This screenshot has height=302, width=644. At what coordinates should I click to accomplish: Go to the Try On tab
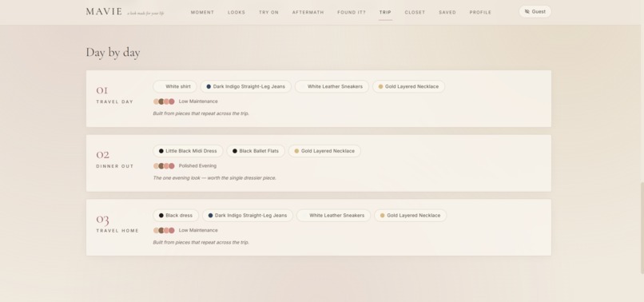click(269, 12)
